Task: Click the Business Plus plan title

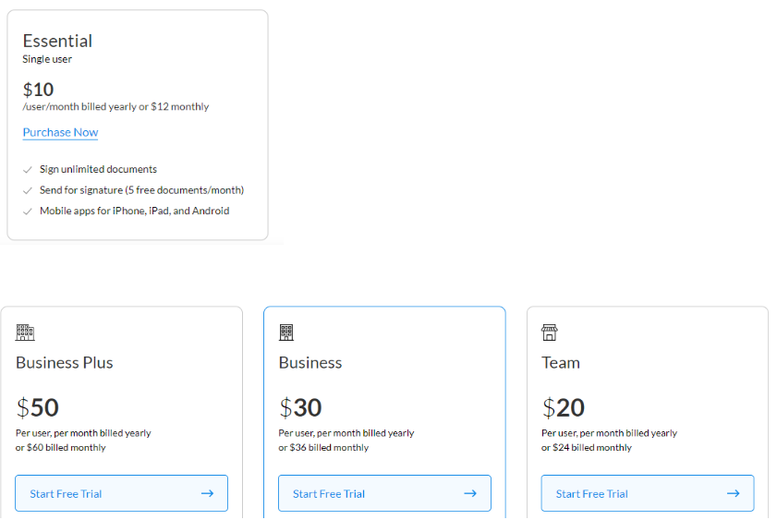Action: tap(64, 362)
